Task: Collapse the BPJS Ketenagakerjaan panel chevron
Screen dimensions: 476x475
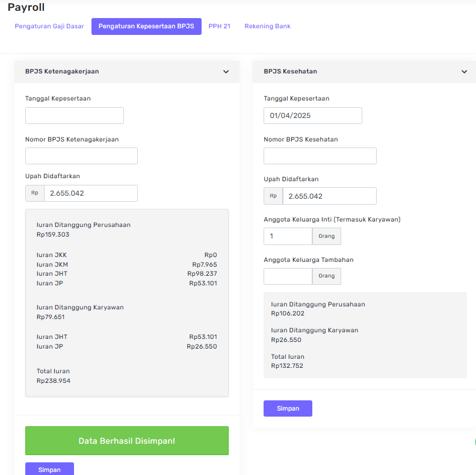Action: [226, 72]
